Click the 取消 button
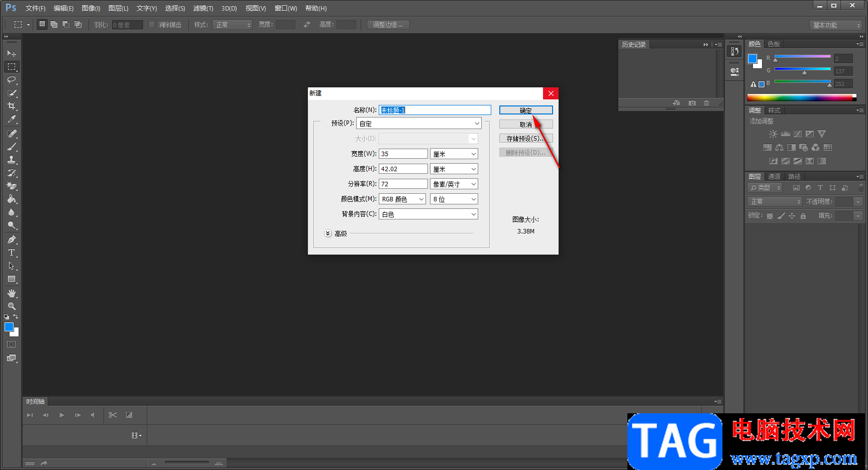The image size is (868, 470). click(x=526, y=124)
